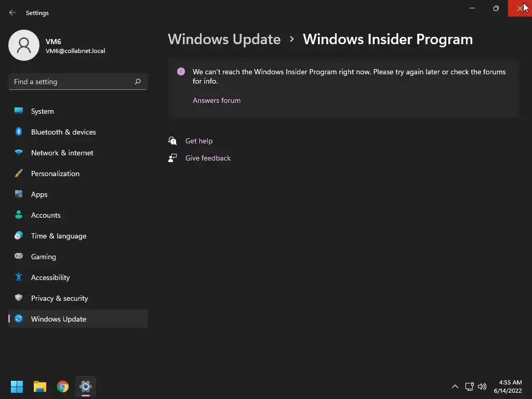Screen dimensions: 532x399
Task: Click the Privacy & security shield icon
Action: [x=19, y=298]
